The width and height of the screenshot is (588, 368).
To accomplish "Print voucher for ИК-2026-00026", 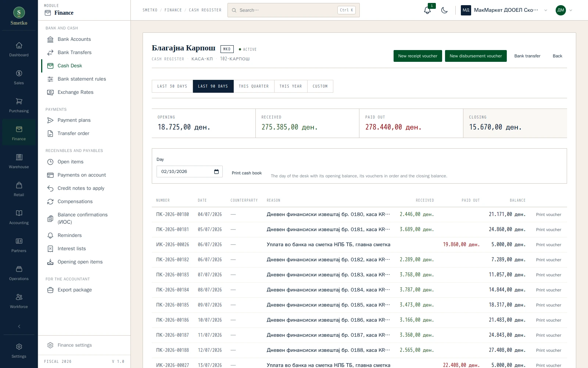I will point(549,245).
